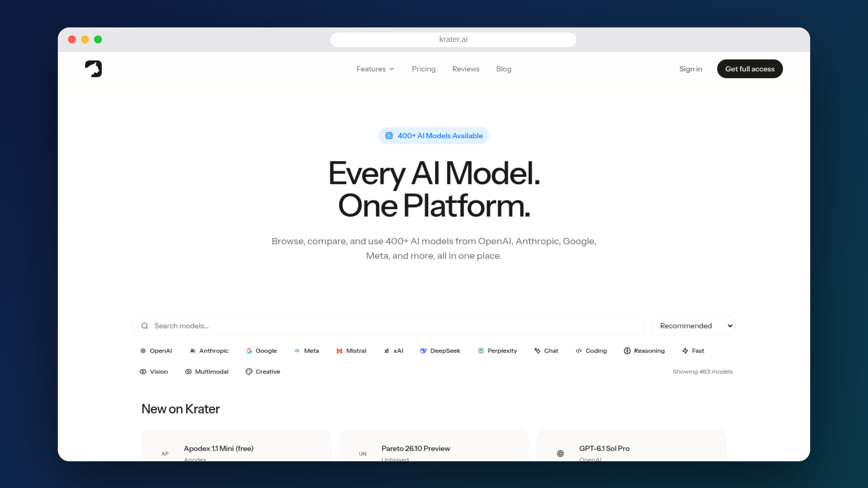The image size is (868, 488).
Task: Click Get full access button
Action: 750,69
